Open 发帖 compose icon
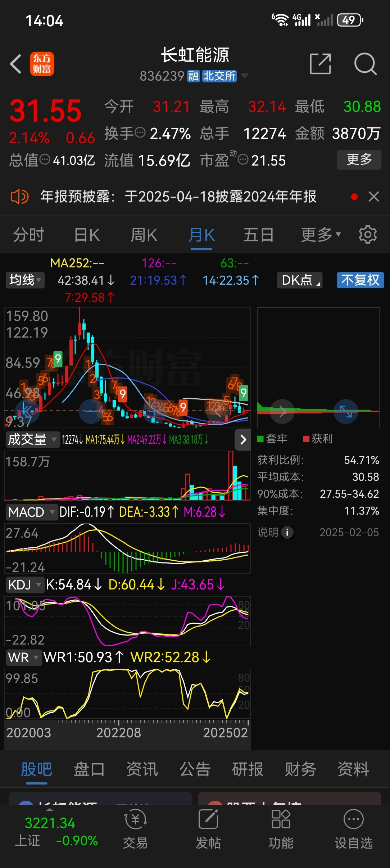 pos(208,819)
